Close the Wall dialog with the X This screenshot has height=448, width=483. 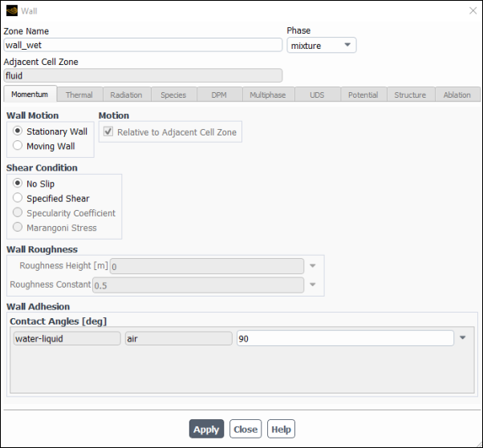tap(473, 10)
